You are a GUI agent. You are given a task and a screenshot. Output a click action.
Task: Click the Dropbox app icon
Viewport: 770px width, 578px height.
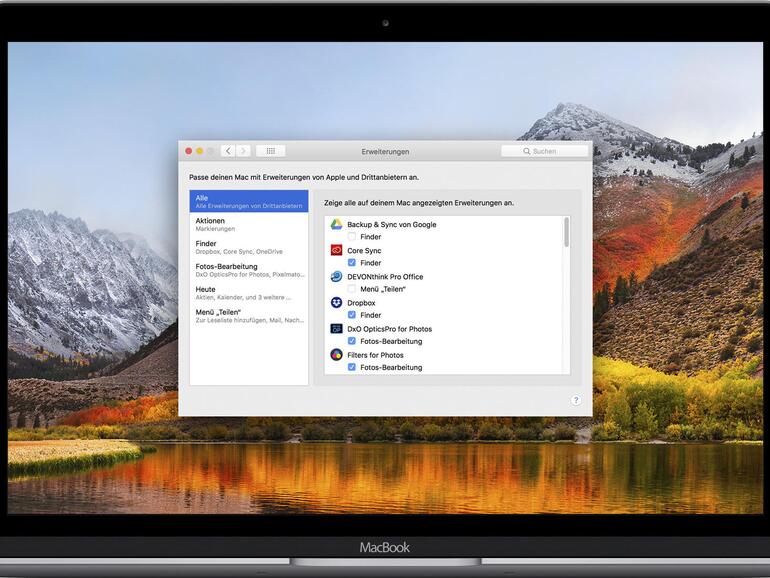(x=336, y=303)
